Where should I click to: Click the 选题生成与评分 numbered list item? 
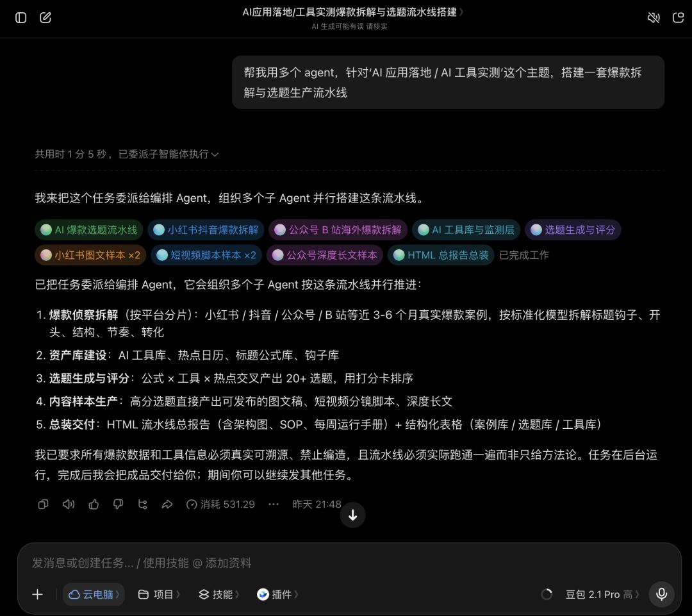[225, 378]
